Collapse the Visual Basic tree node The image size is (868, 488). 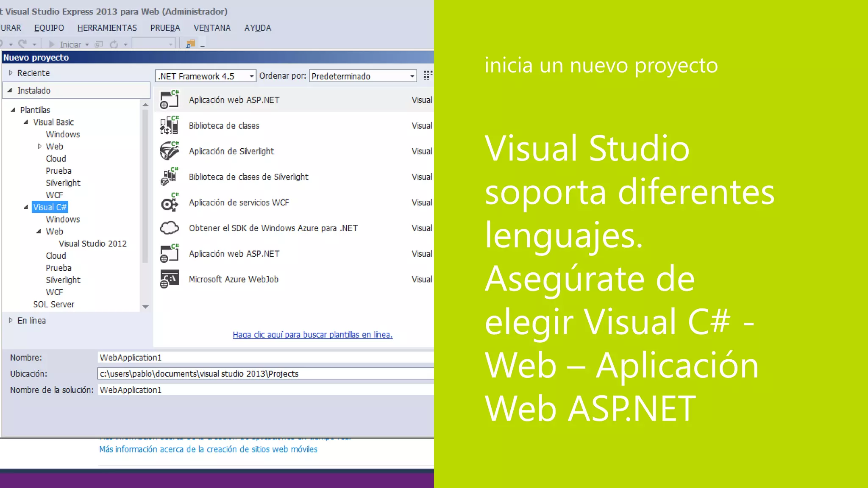point(26,122)
